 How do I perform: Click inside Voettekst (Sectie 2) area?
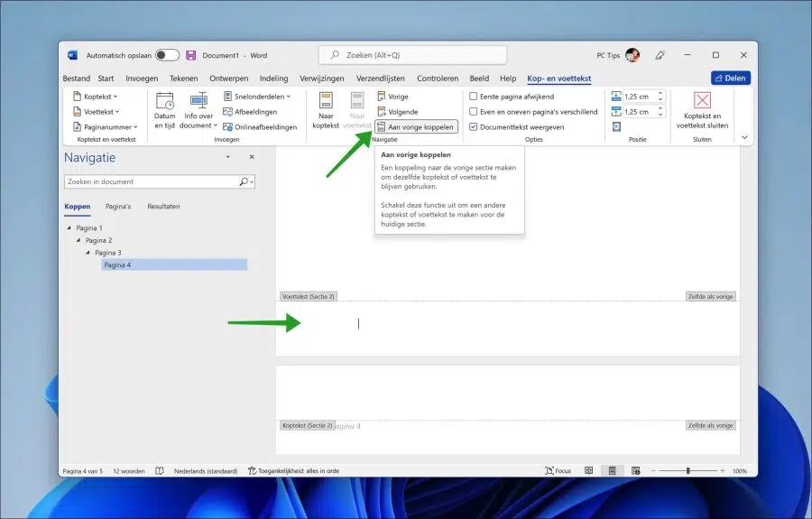pyautogui.click(x=507, y=329)
